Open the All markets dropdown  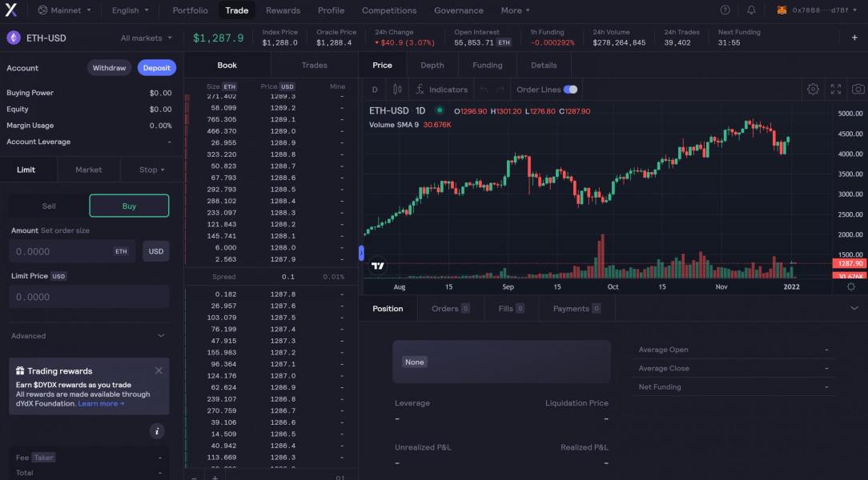tap(147, 38)
